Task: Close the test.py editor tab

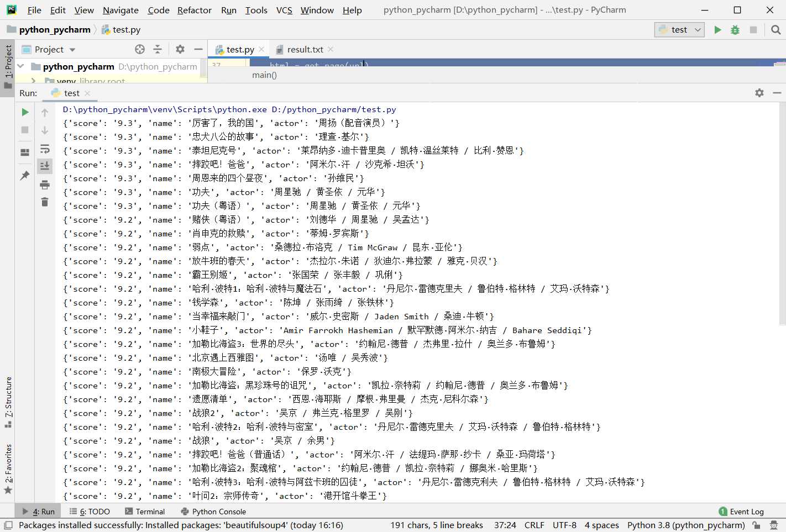Action: coord(261,49)
